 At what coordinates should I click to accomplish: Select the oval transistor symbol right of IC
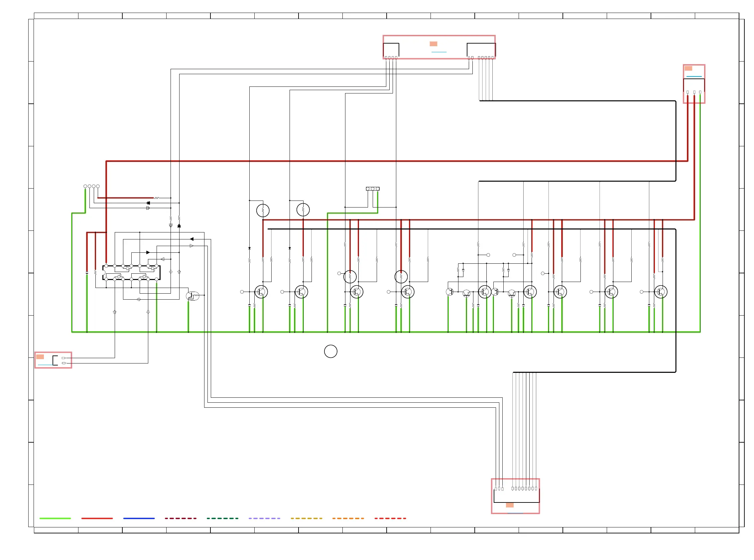coord(192,296)
